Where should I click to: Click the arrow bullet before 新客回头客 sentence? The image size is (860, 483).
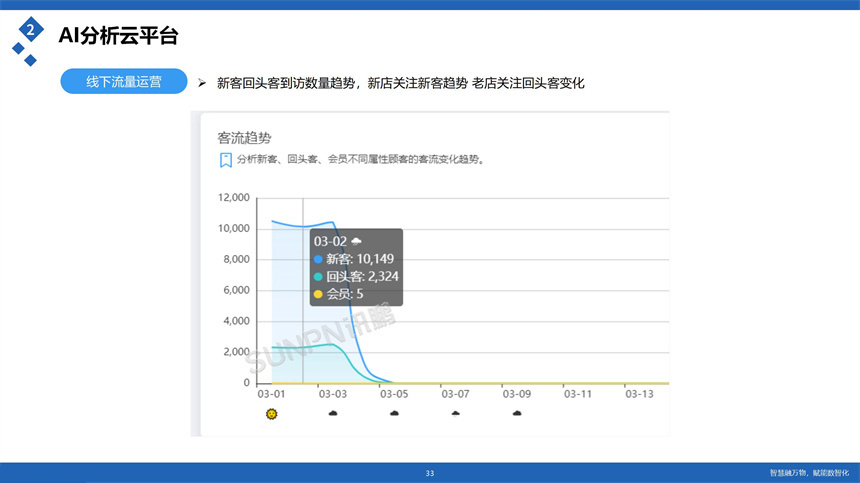click(x=202, y=83)
